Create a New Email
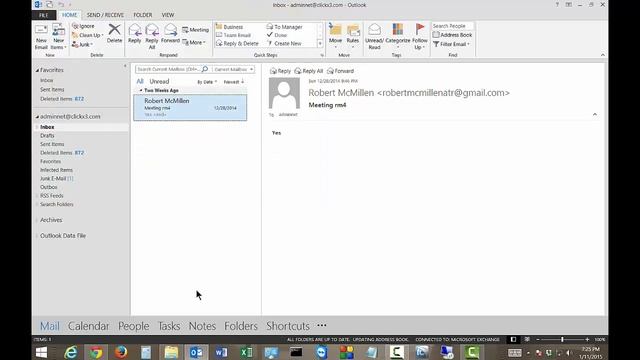This screenshot has width=640, height=360. (41, 37)
